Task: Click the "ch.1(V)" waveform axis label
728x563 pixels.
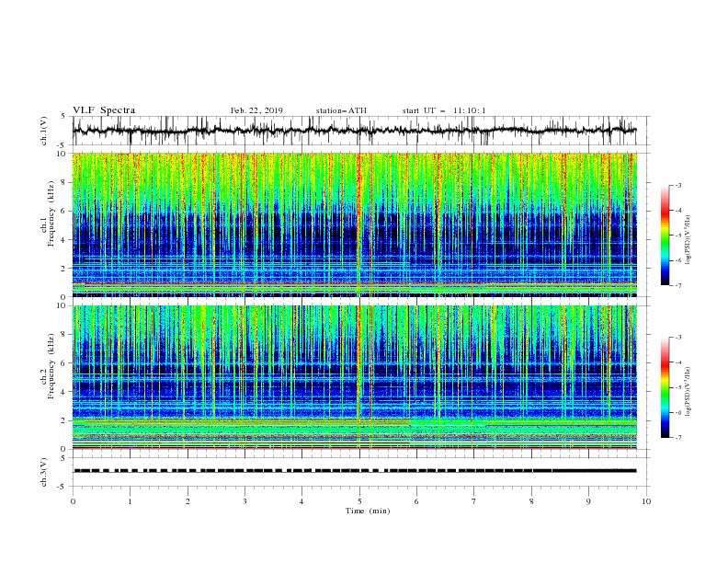Action: (x=44, y=131)
